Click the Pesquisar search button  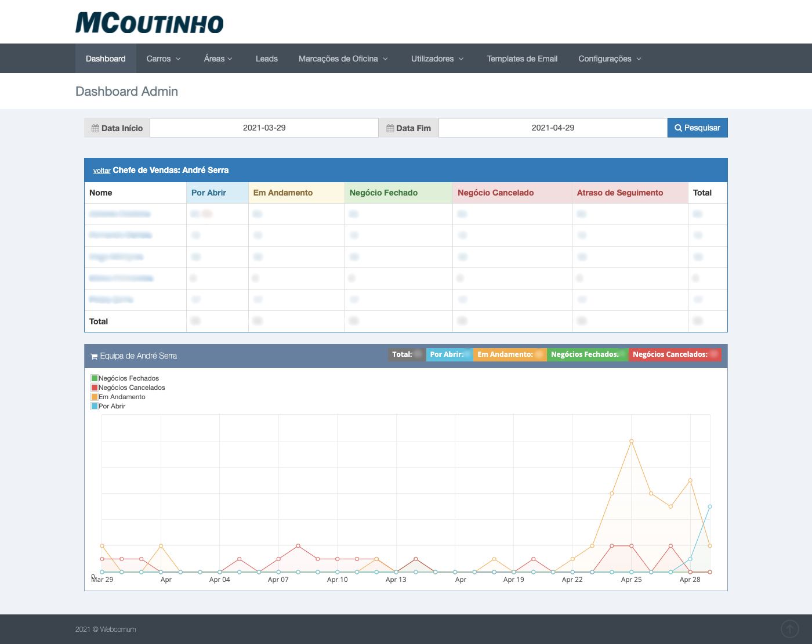[697, 128]
